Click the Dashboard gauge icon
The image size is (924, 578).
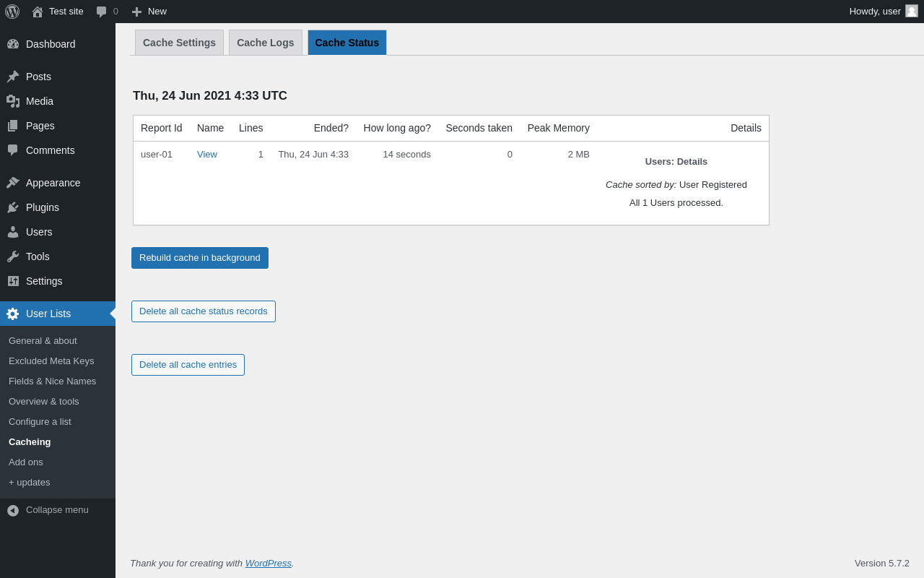click(13, 44)
